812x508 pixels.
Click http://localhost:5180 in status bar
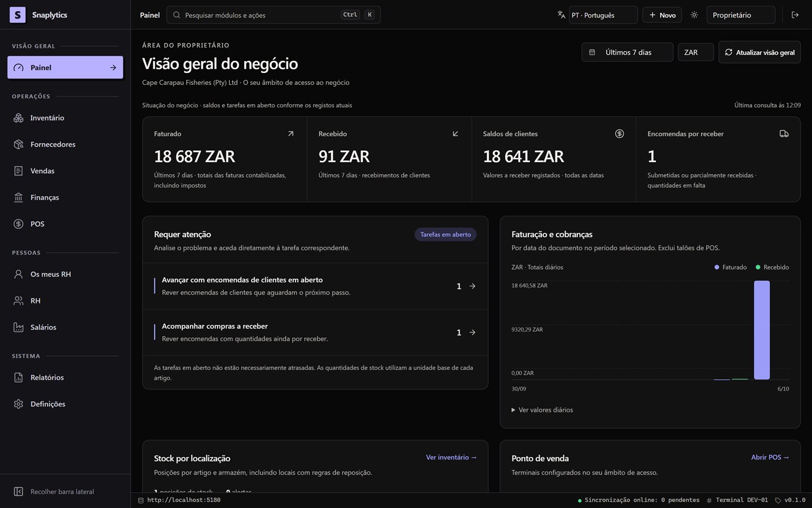(179, 500)
